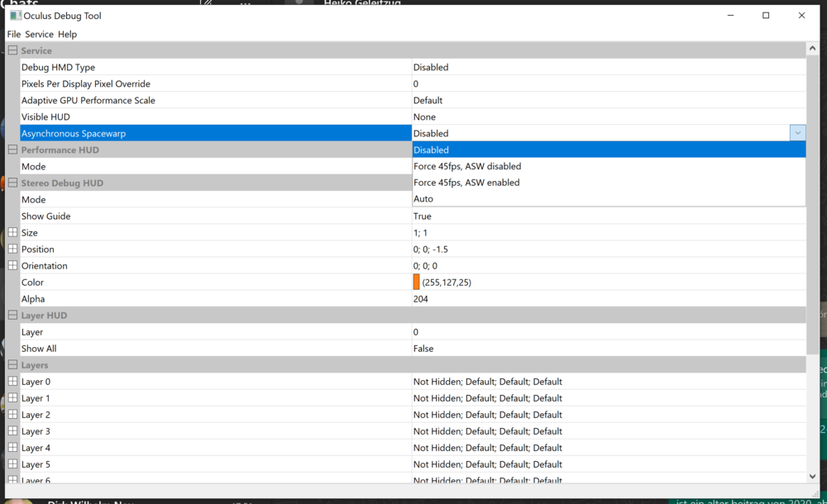
Task: Click the Orientation value 0; 0; 0
Action: (425, 266)
